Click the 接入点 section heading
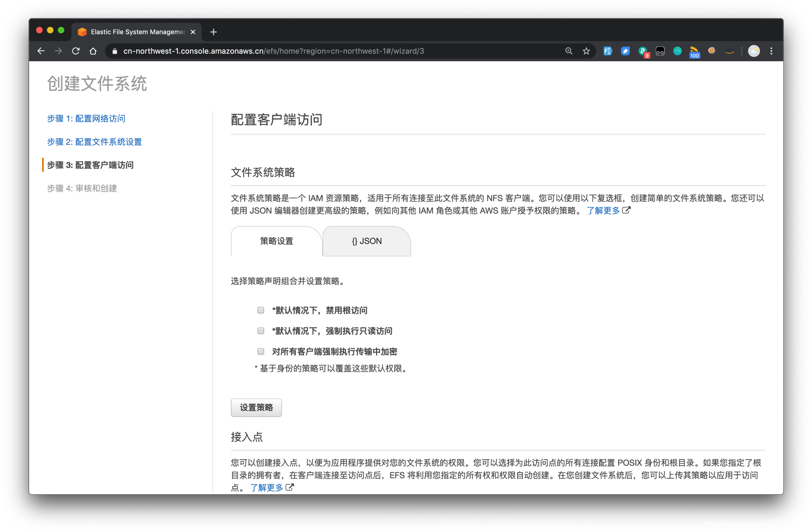The width and height of the screenshot is (812, 532). coord(247,437)
